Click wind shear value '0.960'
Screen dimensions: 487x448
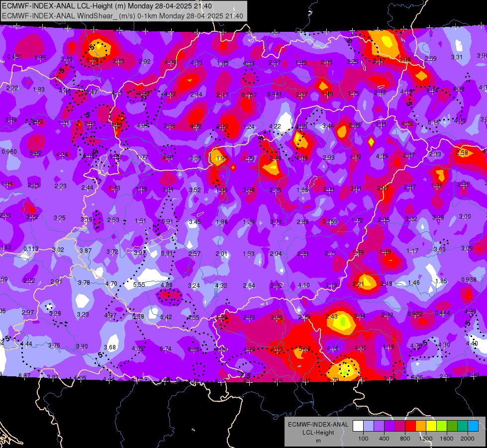click(9, 152)
